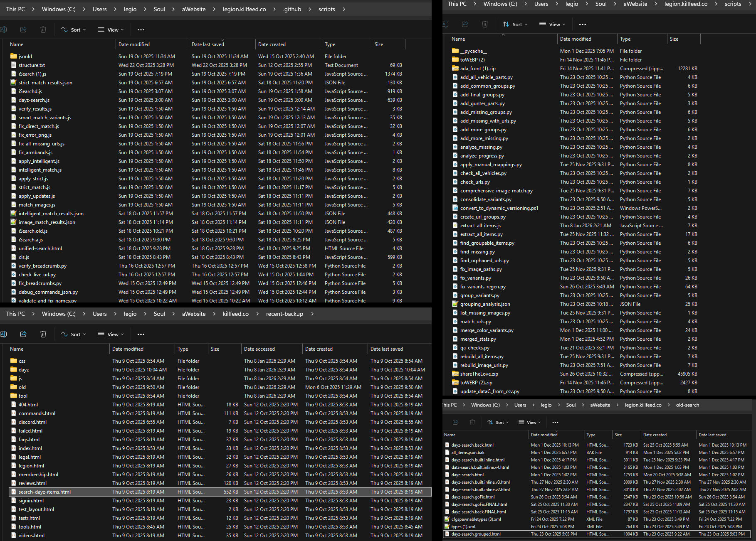Expand the chevron after recent-backup in breadcrumb
The image size is (756, 541).
pyautogui.click(x=312, y=314)
